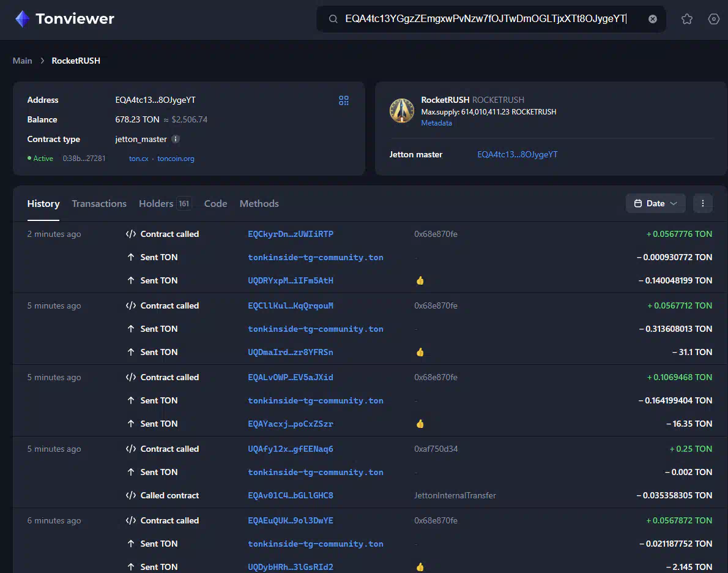Click code icon beside Called contract EQAv01C4
Viewport: 728px width, 573px height.
pos(131,495)
